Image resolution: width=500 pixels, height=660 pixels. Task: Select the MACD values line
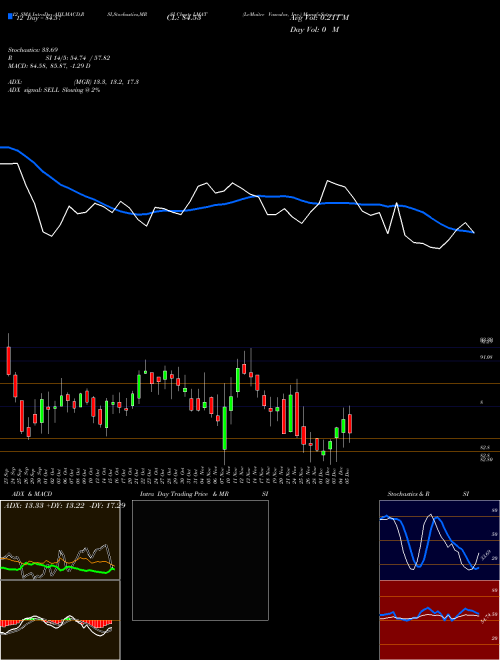click(x=49, y=66)
